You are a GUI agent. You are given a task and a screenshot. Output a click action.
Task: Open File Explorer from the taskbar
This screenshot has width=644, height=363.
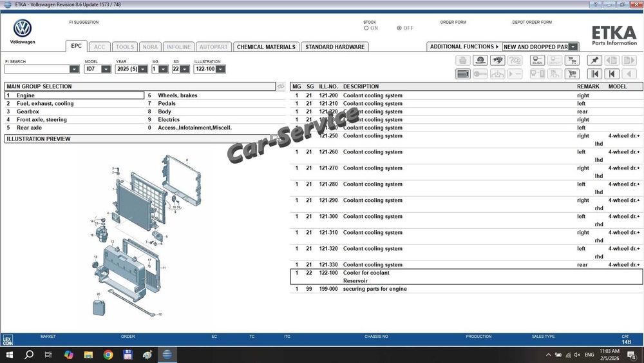[x=88, y=355]
